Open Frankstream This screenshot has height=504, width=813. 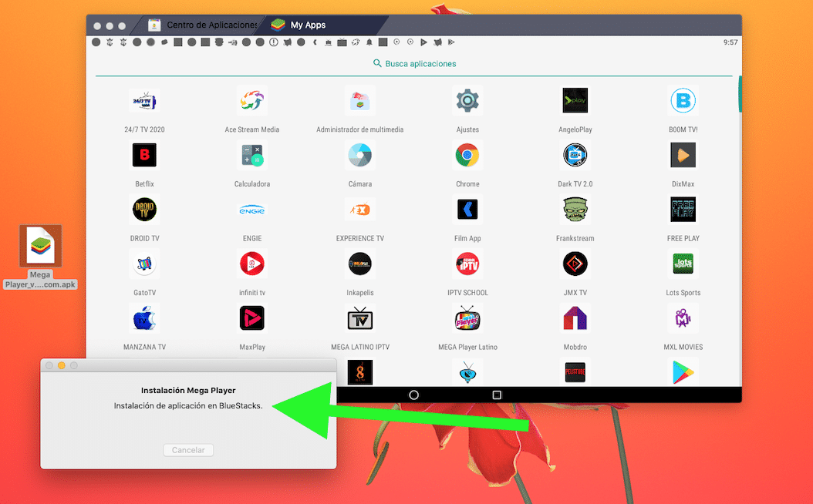pos(575,209)
